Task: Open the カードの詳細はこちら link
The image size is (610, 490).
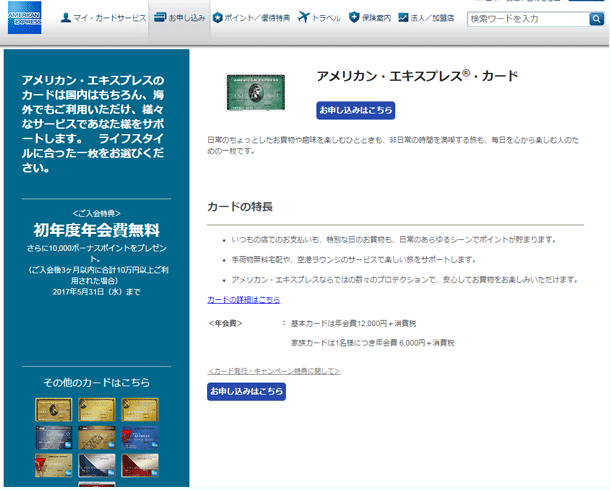Action: tap(243, 300)
